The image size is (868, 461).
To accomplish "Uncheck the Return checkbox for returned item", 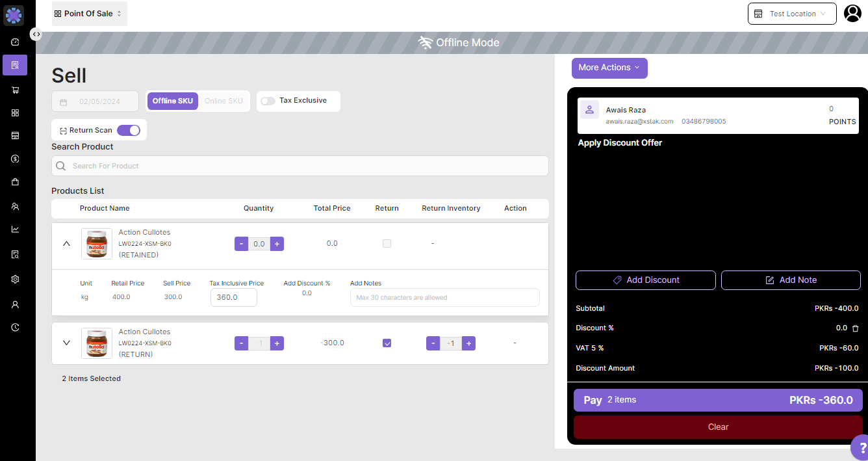I will (x=387, y=343).
